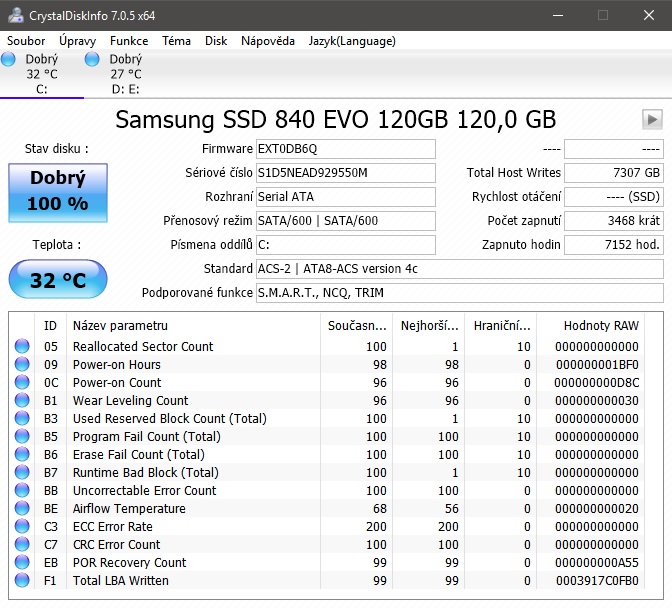Click the Rychlost otáčení (SSD) field
Viewport: 672px width, 608px height.
pyautogui.click(x=614, y=197)
